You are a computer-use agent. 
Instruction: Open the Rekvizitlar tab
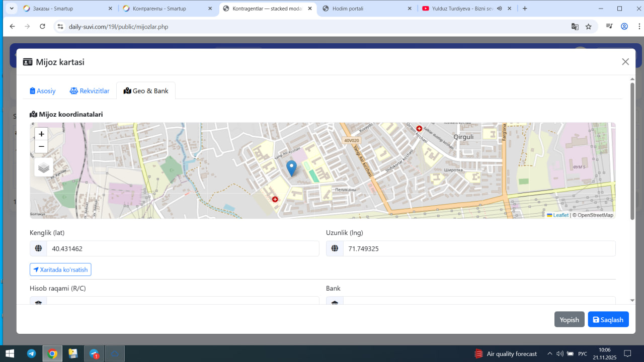[x=90, y=91]
